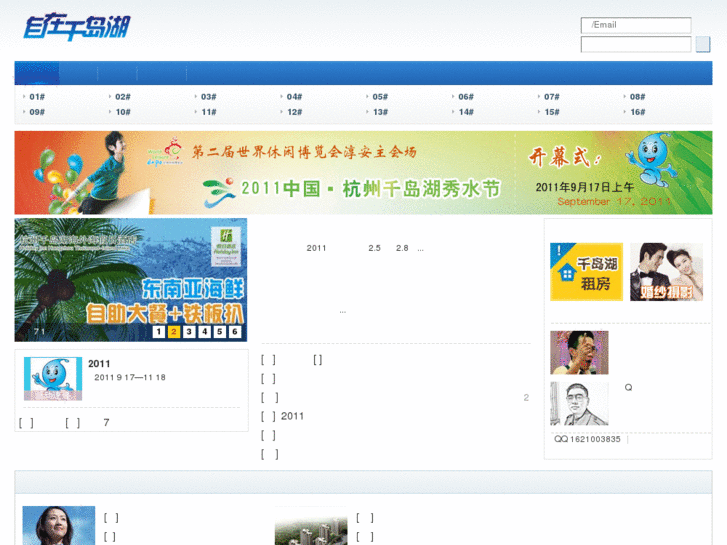Click the yellow house rental ad

tap(587, 272)
